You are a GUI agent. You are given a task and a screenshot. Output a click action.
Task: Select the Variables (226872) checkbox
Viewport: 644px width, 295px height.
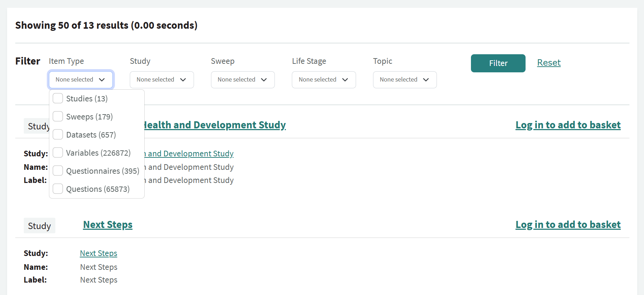coord(58,152)
